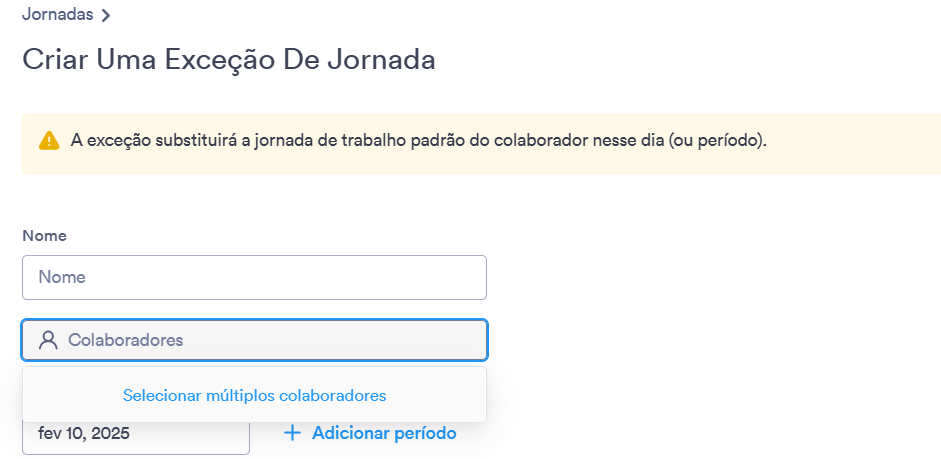Open the date picker showing fev 10, 2025
941x459 pixels.
(x=136, y=433)
